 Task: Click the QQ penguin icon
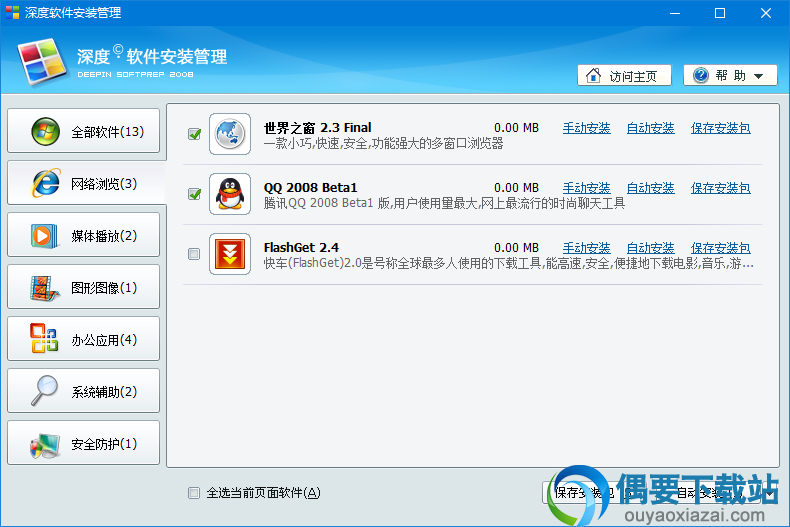(230, 194)
